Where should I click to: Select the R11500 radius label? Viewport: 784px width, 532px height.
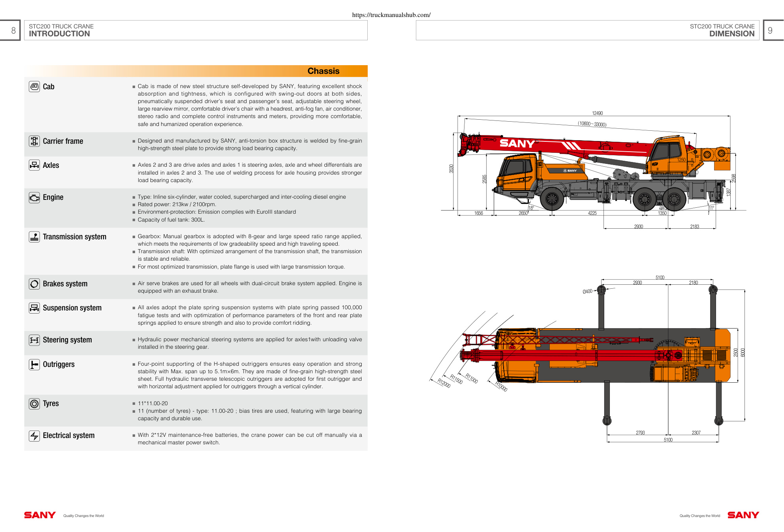click(456, 379)
